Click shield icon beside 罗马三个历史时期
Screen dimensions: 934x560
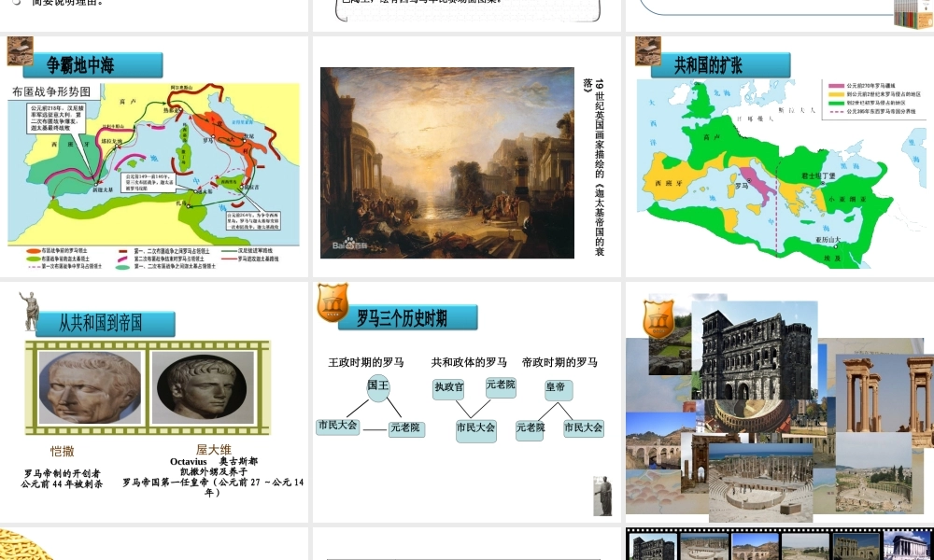pyautogui.click(x=333, y=302)
